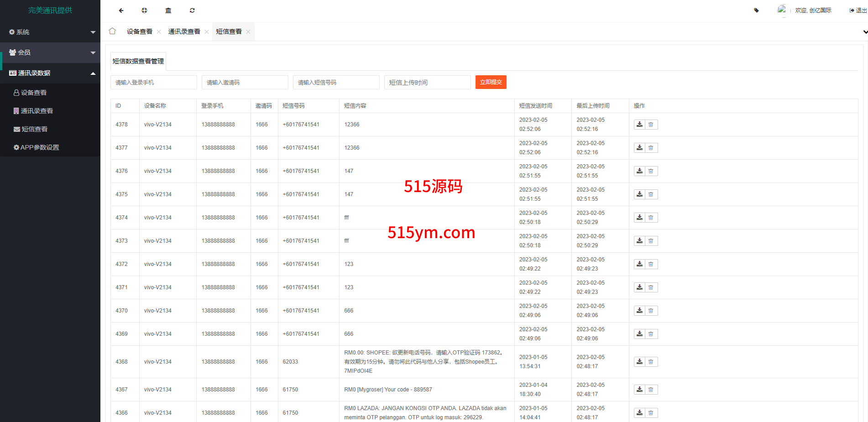Click the tag icon near user avatar
868x422 pixels.
pos(756,10)
